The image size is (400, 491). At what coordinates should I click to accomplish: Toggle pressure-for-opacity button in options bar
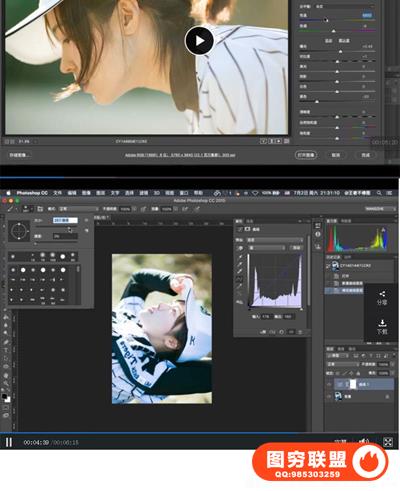144,209
